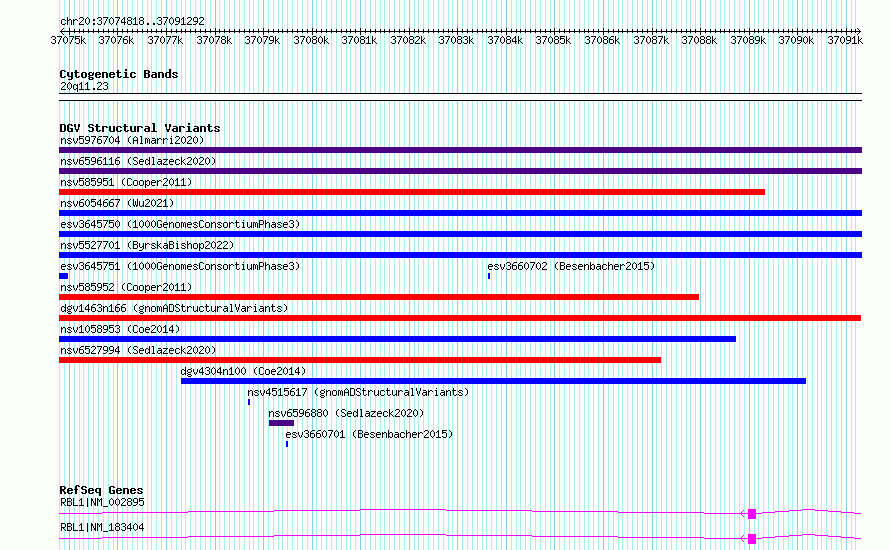890x550 pixels.
Task: Open the RBL1|NM_183404 gene label
Action: 102,527
